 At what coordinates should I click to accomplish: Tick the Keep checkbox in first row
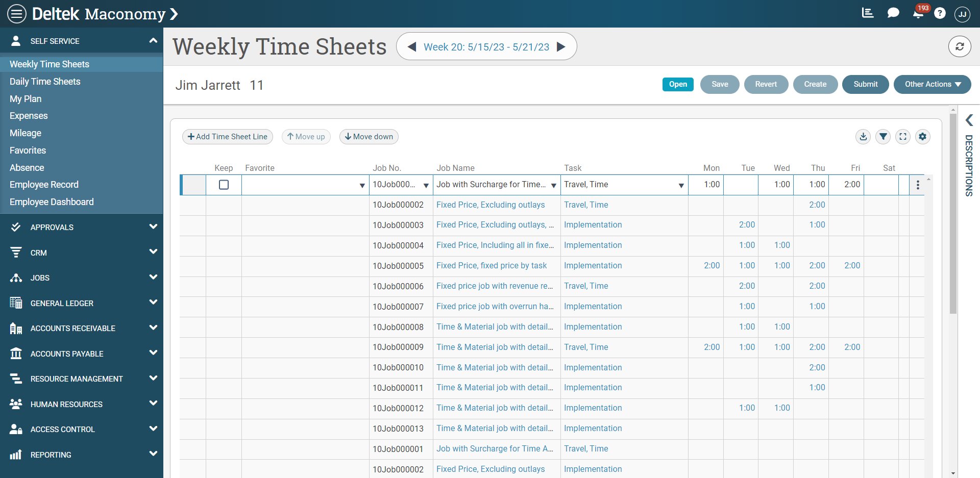pyautogui.click(x=224, y=185)
